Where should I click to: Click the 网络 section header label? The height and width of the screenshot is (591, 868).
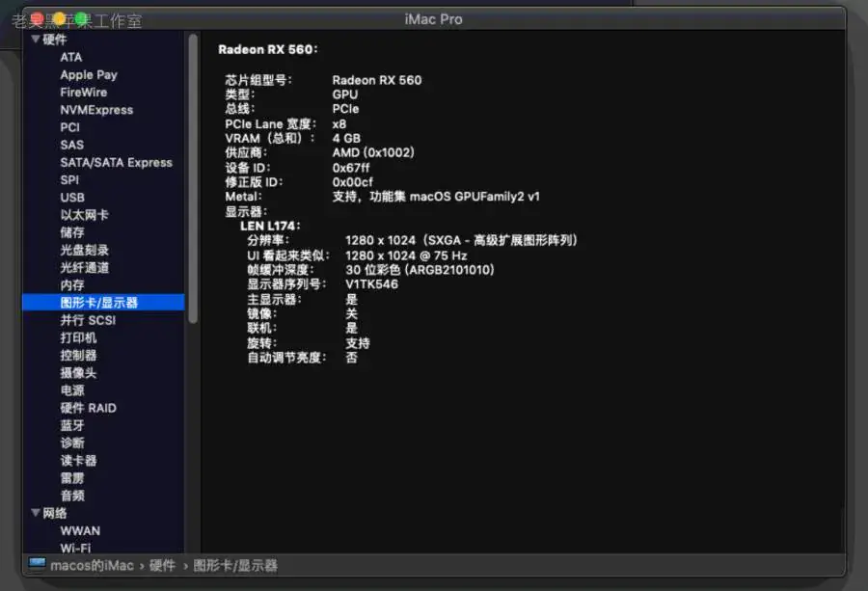pos(54,513)
